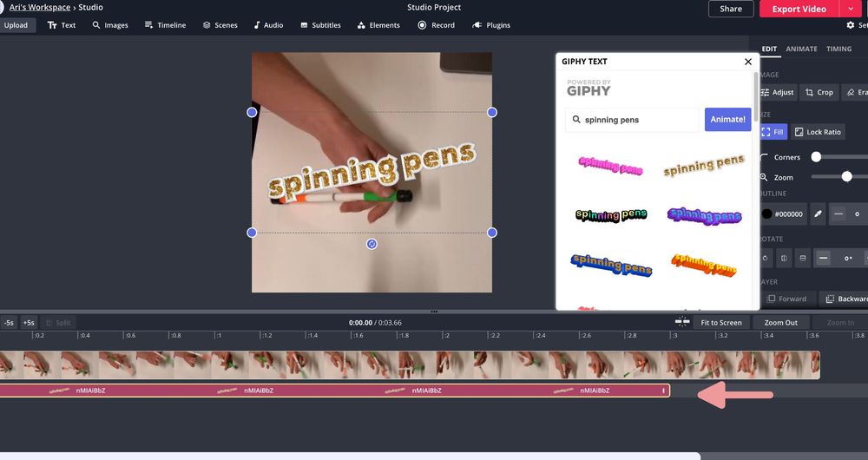The image size is (868, 460).
Task: Open the Plugins menu
Action: point(491,25)
